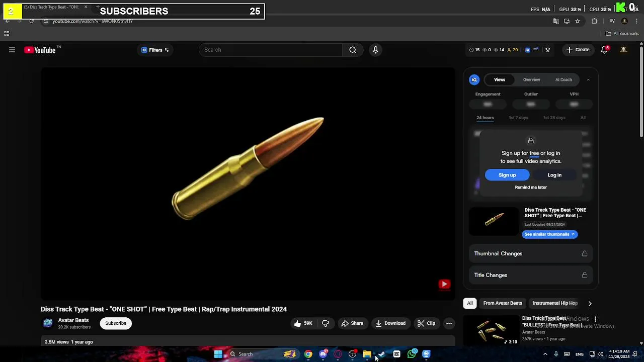Select the 1st 7 days range
This screenshot has width=644, height=362.
click(518, 118)
